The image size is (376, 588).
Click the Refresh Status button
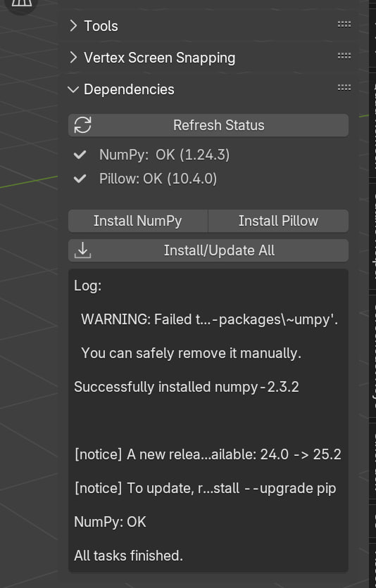(208, 125)
